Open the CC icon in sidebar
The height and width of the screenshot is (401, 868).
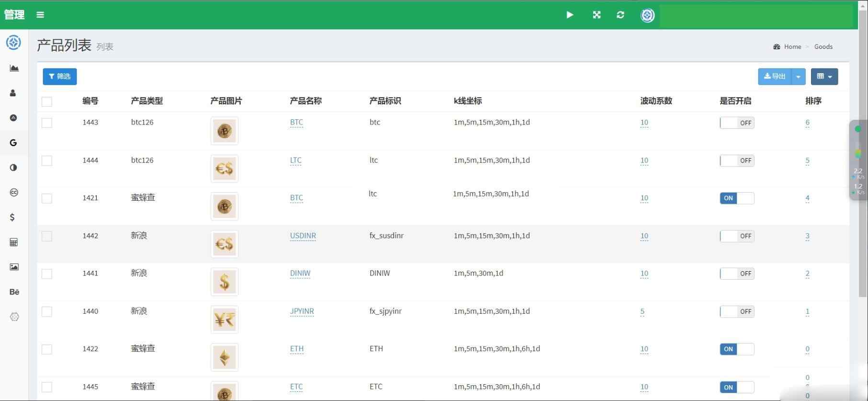tap(14, 193)
